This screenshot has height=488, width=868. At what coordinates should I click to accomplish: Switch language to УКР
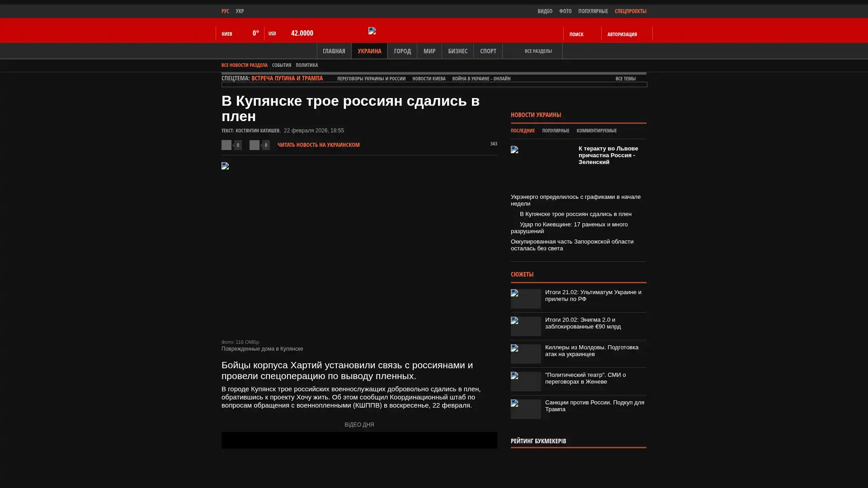(x=240, y=11)
